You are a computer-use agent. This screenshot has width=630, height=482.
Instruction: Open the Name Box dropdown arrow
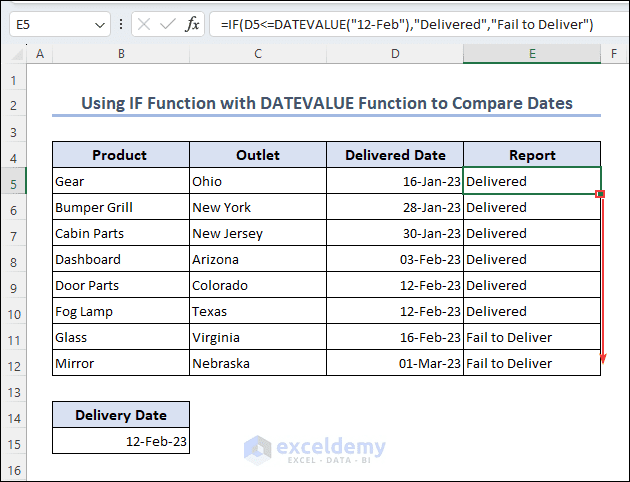pos(99,25)
